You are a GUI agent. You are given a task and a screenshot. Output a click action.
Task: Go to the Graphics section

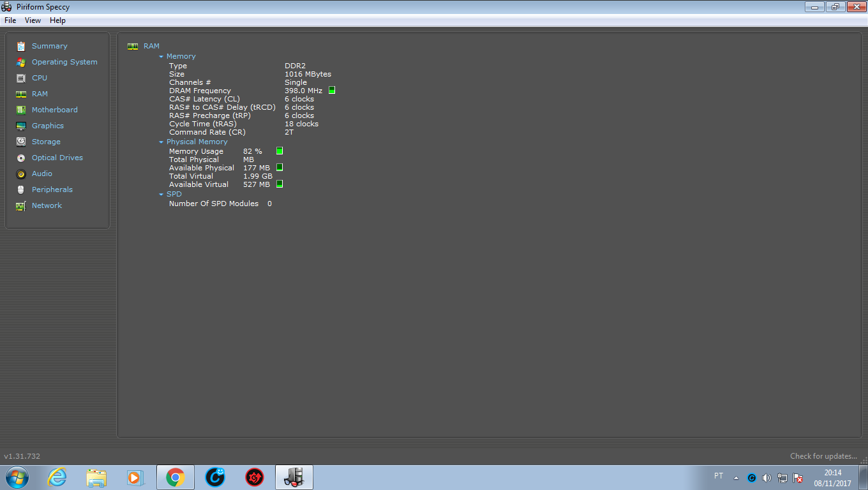48,126
